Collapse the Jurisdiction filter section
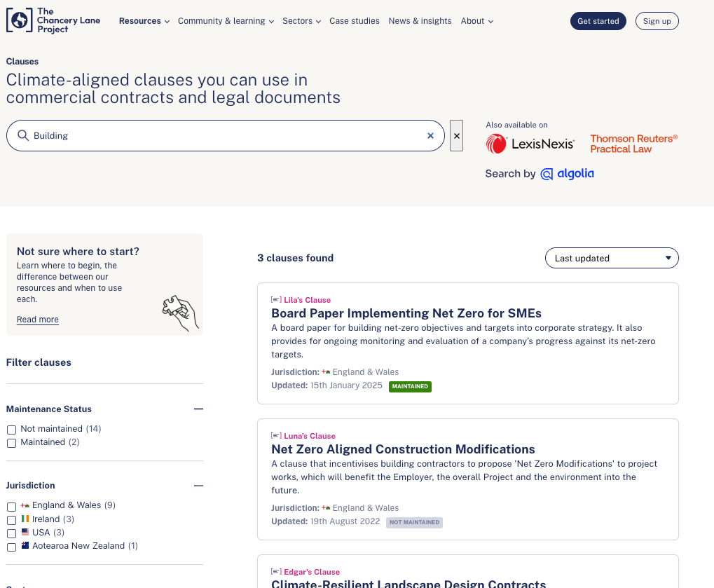Viewport: 714px width, 588px height. pos(198,486)
